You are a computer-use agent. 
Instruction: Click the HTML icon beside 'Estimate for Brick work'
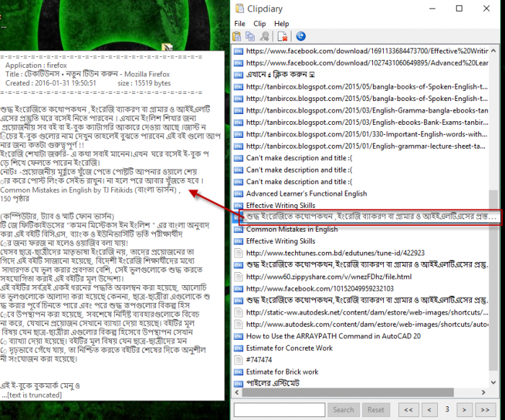tap(238, 372)
